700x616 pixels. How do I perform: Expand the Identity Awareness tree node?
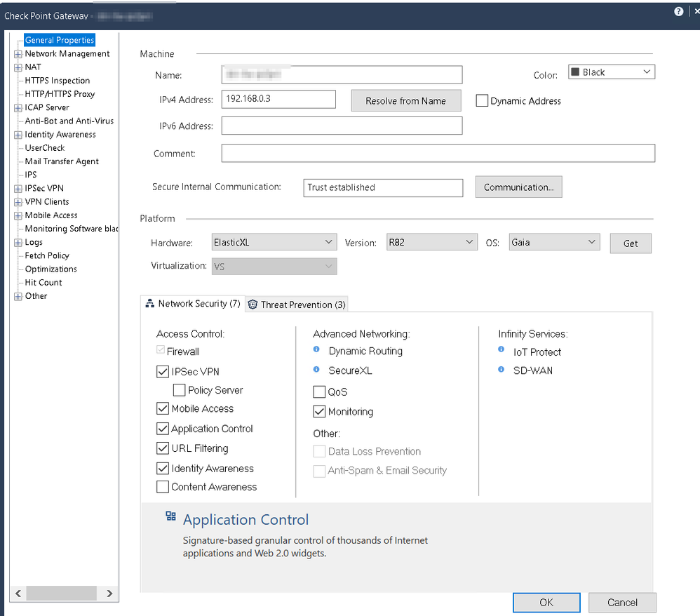click(x=18, y=135)
